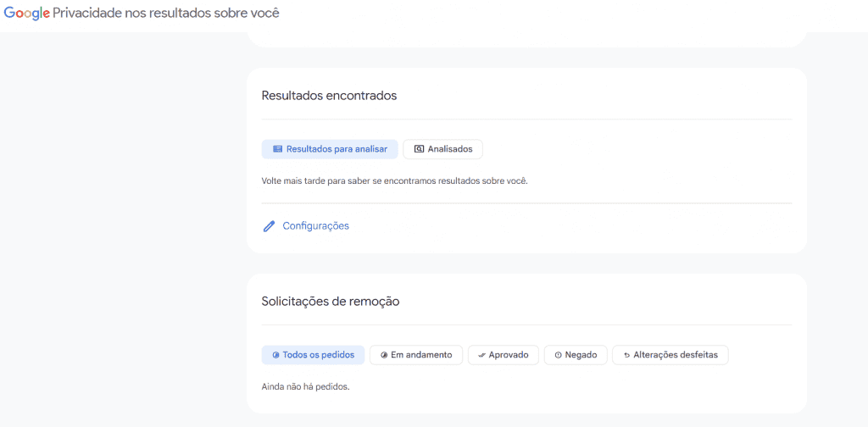Click the list icon on Resultados para analisar
This screenshot has width=868, height=427.
(x=278, y=149)
